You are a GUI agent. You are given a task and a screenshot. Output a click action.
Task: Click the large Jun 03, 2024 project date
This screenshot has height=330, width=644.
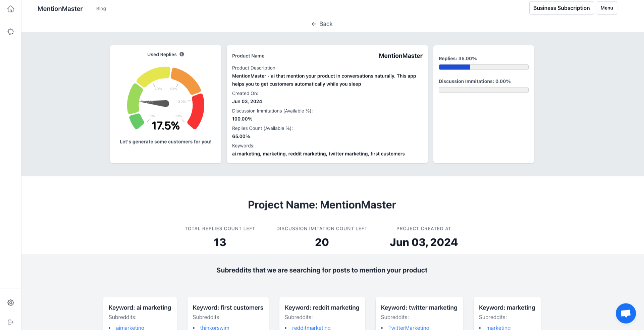(424, 242)
